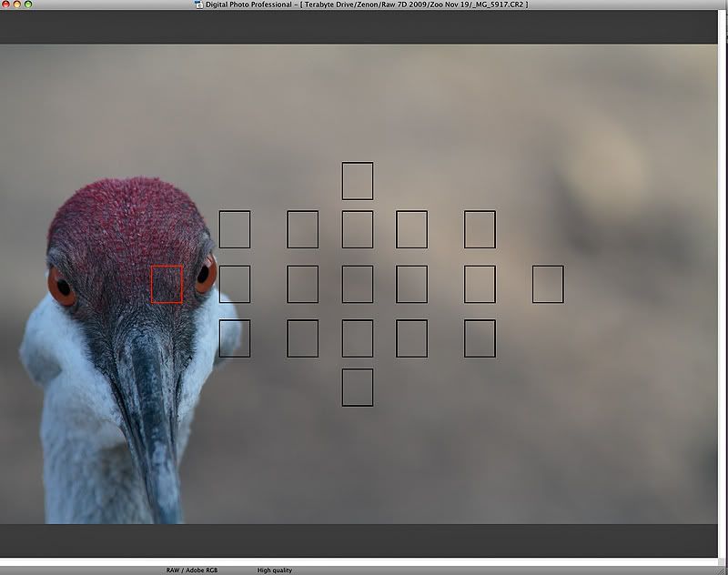Screen dimensions: 728x575
Task: Click the top-row leftmost AF point of five
Action: (235, 229)
